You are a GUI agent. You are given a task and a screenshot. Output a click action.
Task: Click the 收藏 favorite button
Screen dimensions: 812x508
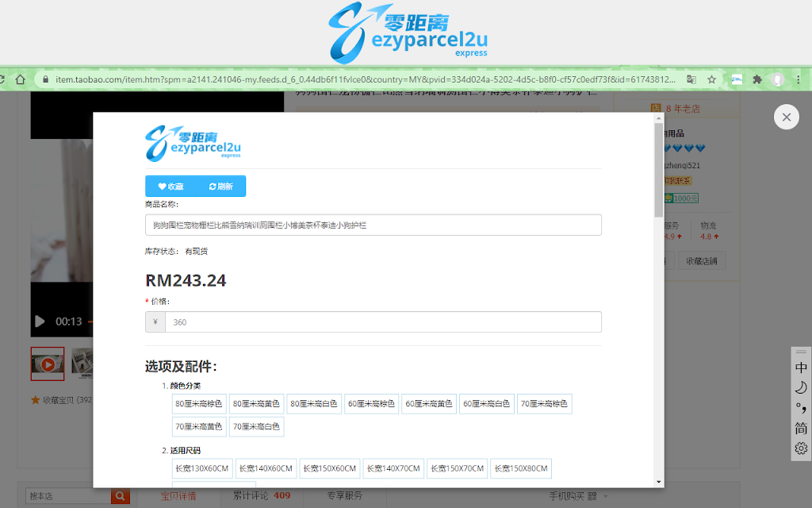tap(170, 186)
